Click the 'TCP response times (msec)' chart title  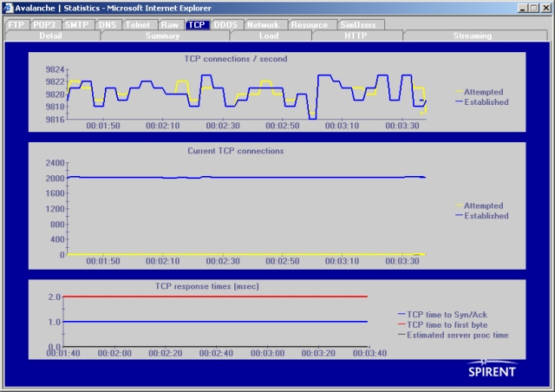[x=207, y=286]
